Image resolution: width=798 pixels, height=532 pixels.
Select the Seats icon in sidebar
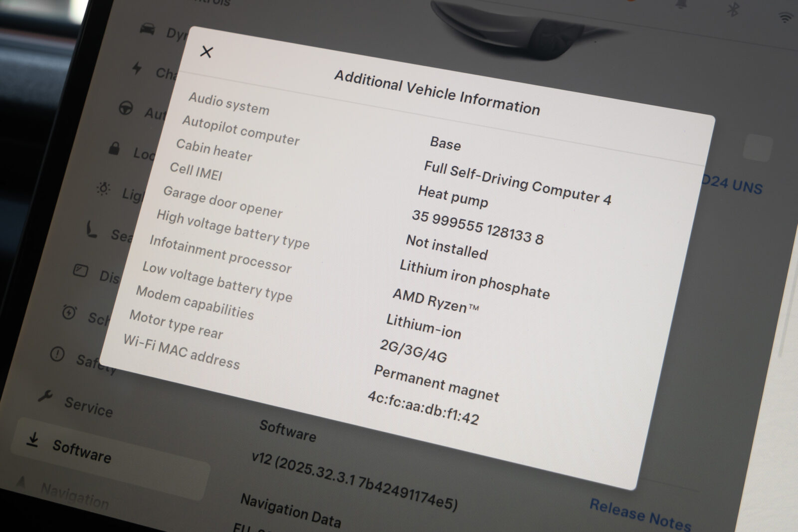[x=92, y=229]
